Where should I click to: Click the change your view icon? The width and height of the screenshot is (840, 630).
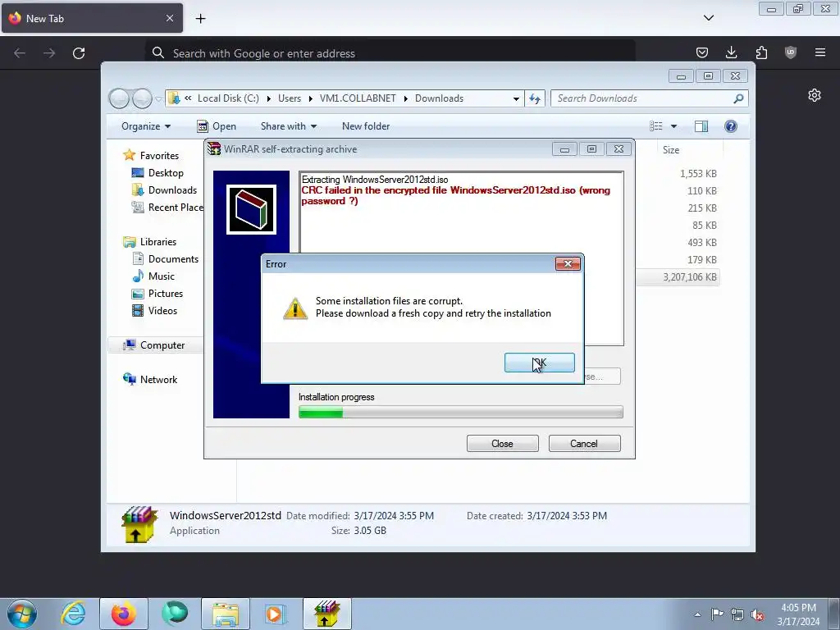(x=656, y=126)
